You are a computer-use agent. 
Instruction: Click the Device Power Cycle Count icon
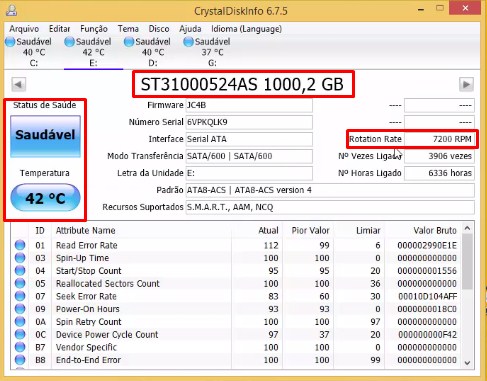(x=20, y=334)
